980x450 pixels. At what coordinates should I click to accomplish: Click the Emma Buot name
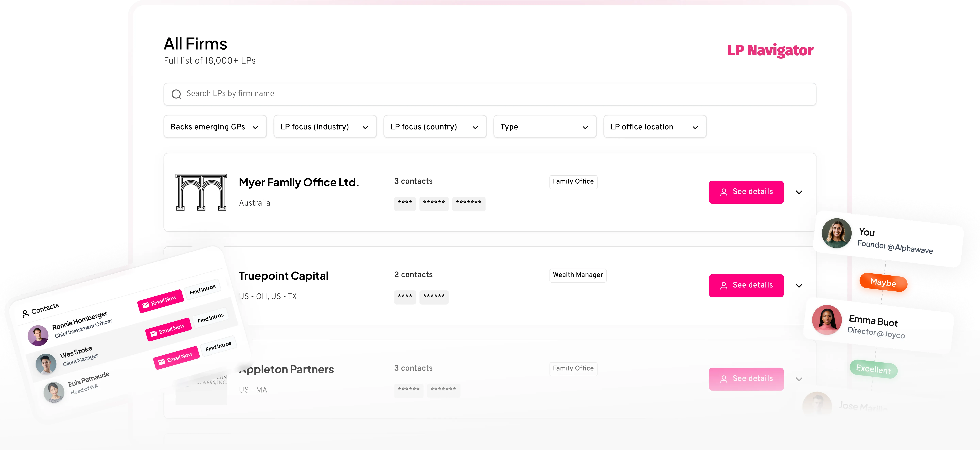(873, 321)
